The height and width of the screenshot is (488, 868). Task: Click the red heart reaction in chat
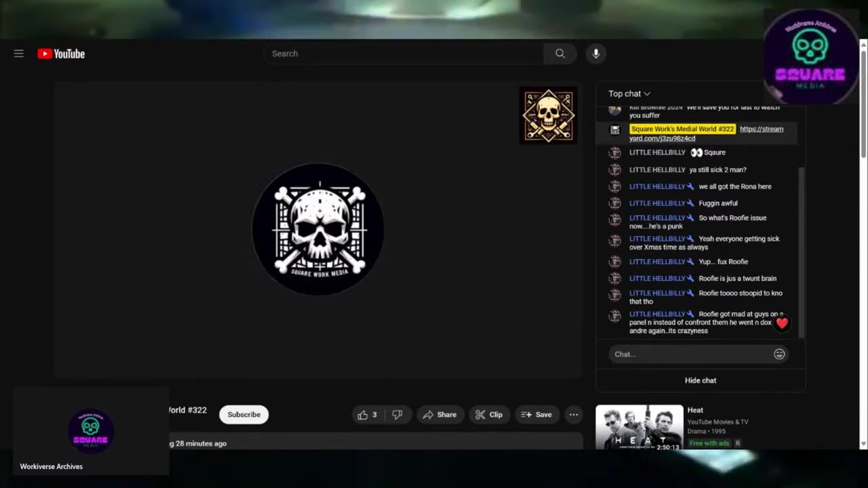[x=782, y=323]
